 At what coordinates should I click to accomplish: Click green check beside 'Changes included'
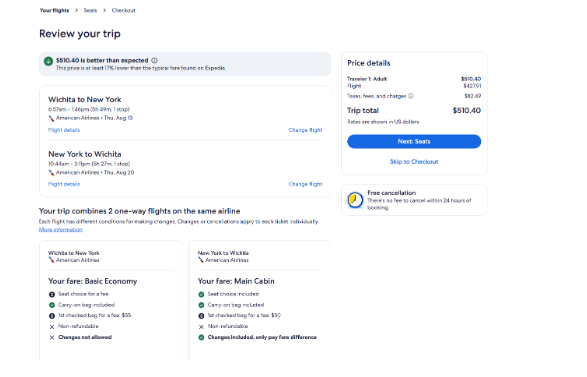tap(201, 337)
